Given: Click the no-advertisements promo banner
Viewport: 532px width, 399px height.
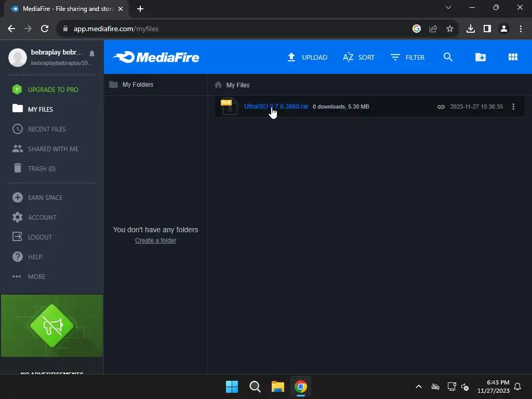Looking at the screenshot, I should pyautogui.click(x=52, y=326).
